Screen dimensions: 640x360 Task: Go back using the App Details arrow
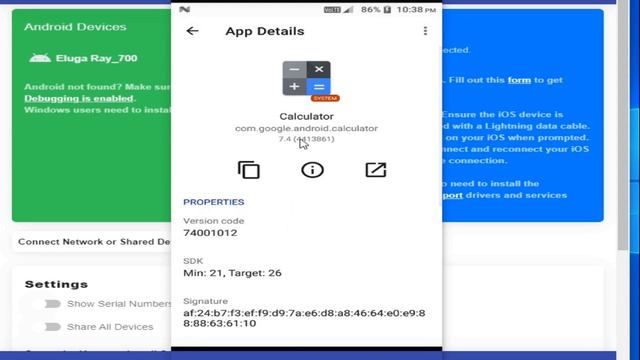tap(192, 31)
